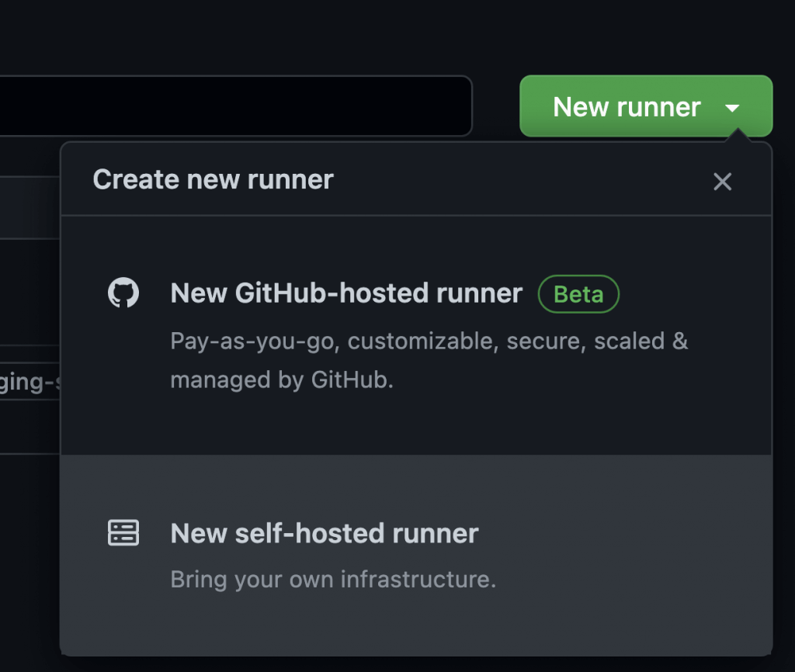The width and height of the screenshot is (795, 672).
Task: Click inside the search field above
Action: [x=233, y=106]
